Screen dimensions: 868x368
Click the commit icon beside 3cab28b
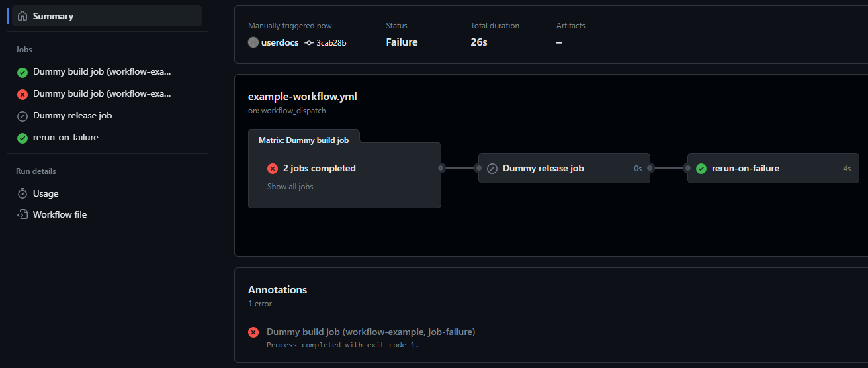309,42
